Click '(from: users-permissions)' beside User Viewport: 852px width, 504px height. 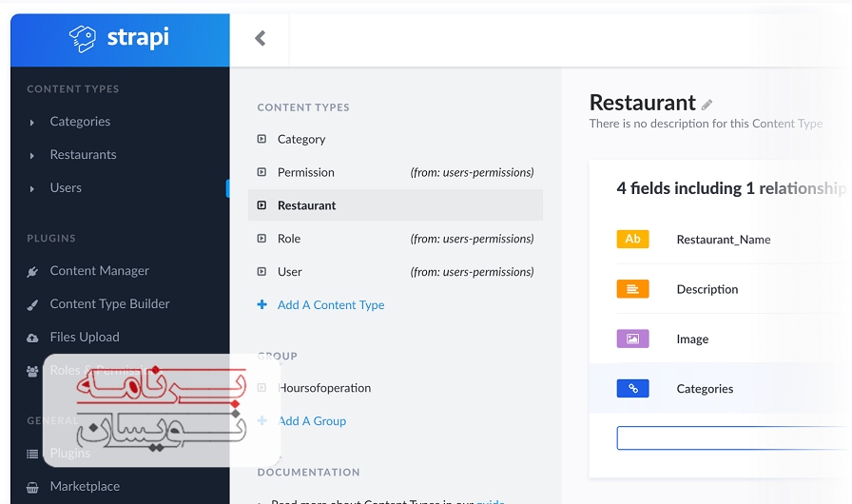(472, 272)
